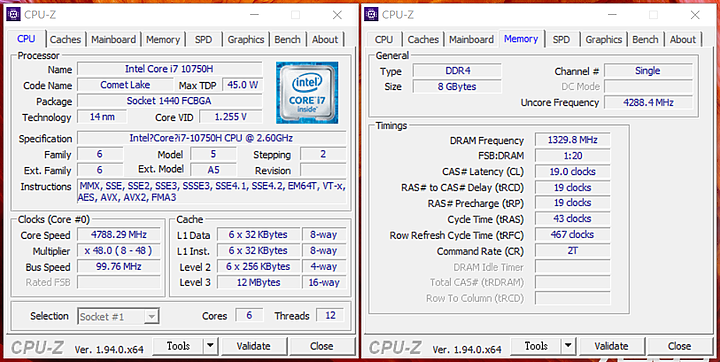
Task: Click the Core Speed value 4788.29 MHz
Action: tap(118, 235)
